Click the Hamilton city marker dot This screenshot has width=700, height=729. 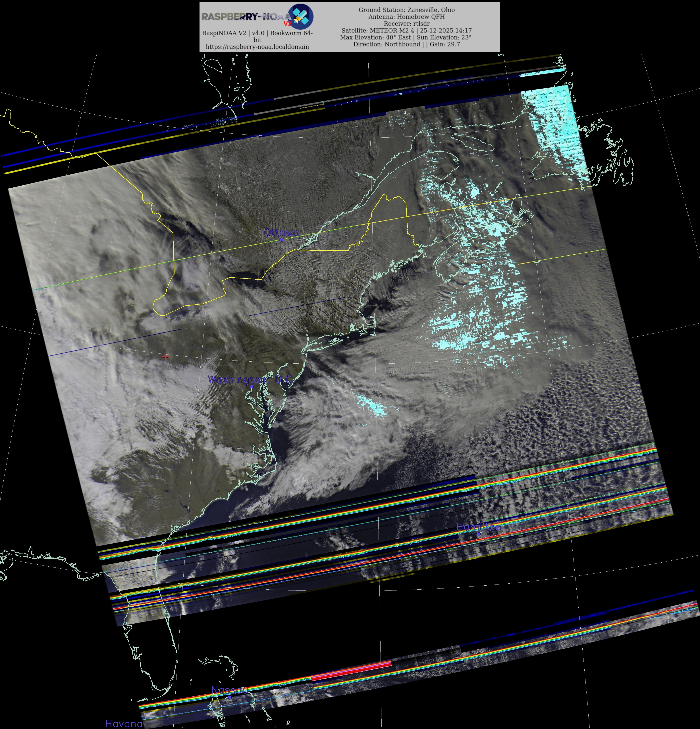click(479, 534)
